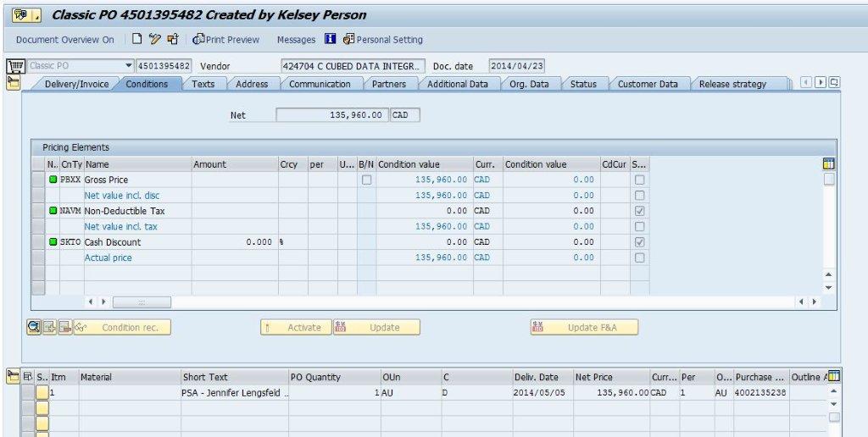The image size is (868, 437).
Task: Open Personal Setting
Action: pyautogui.click(x=383, y=40)
